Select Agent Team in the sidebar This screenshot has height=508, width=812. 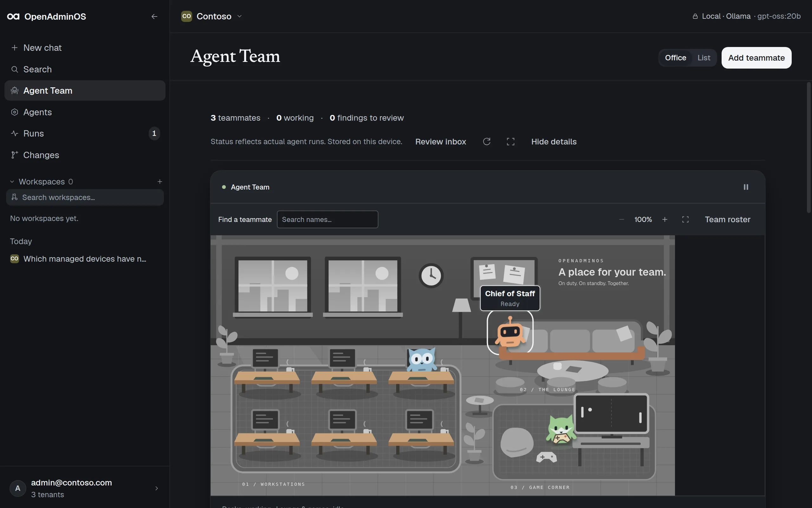click(x=85, y=90)
